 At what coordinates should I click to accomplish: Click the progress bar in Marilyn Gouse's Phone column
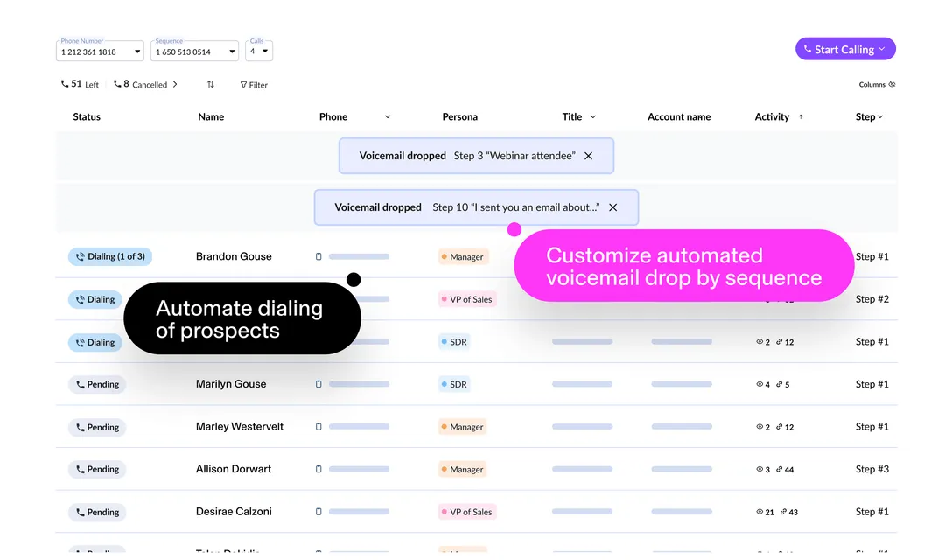358,384
